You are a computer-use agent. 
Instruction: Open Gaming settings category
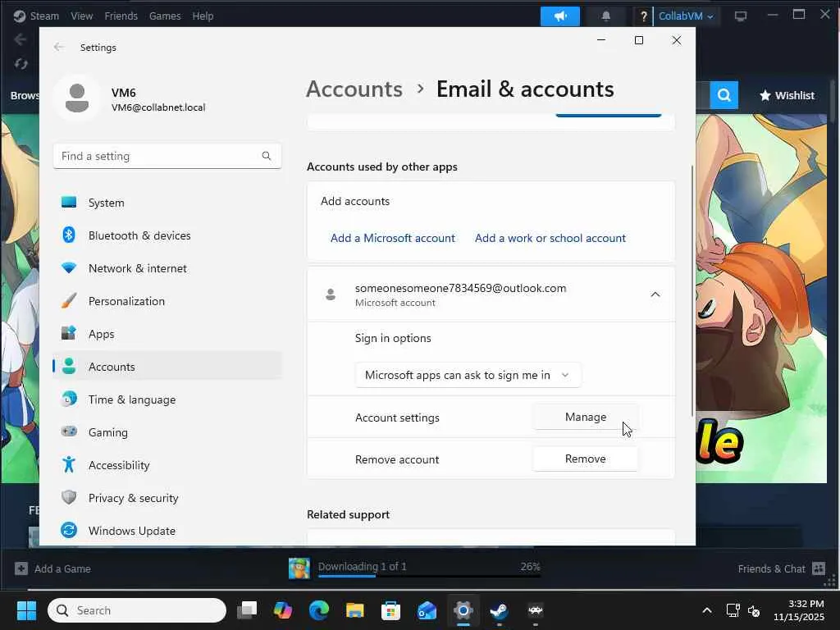tap(167, 431)
